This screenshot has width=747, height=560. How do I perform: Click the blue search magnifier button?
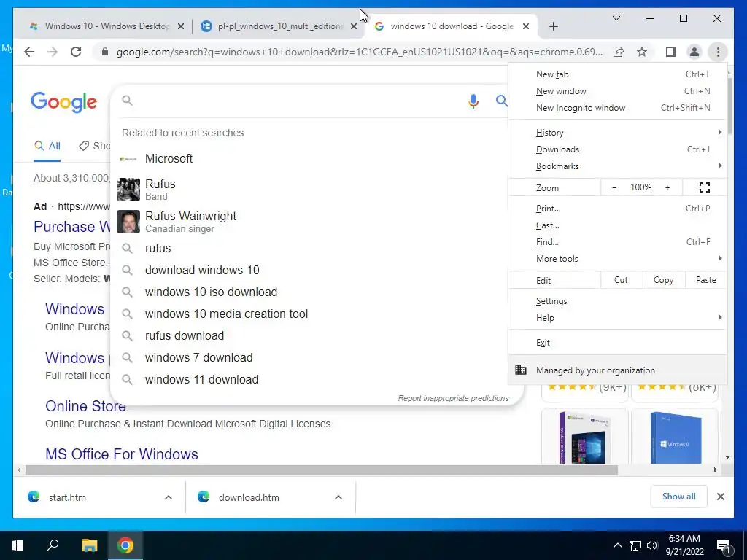501,101
